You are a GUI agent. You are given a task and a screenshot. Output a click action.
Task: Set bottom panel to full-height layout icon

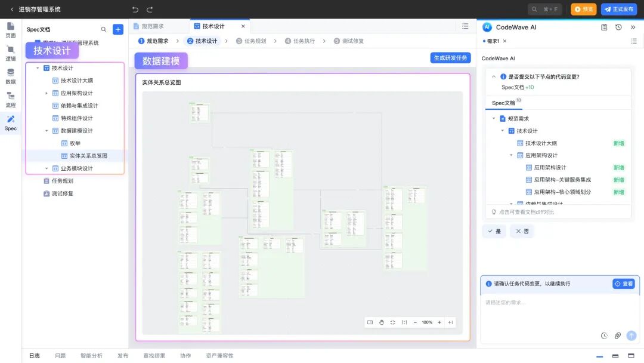click(631, 356)
